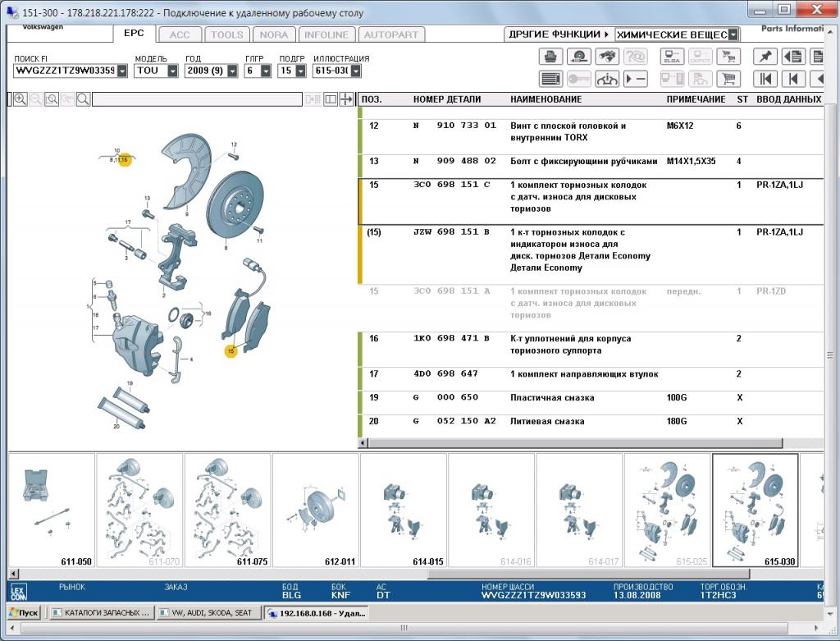Click the plain magnifier search icon
This screenshot has height=641, width=840.
pyautogui.click(x=83, y=99)
